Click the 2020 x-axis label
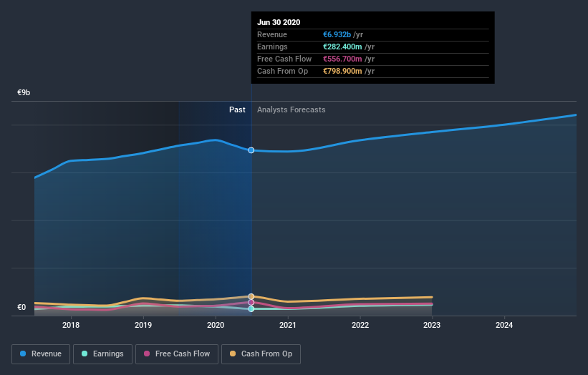Viewport: 588px width, 375px height. click(x=216, y=325)
